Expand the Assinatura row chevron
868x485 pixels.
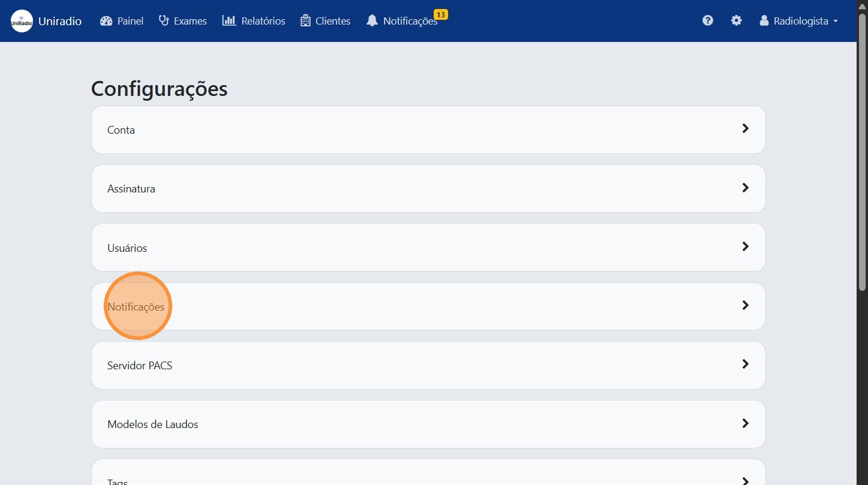pos(745,188)
